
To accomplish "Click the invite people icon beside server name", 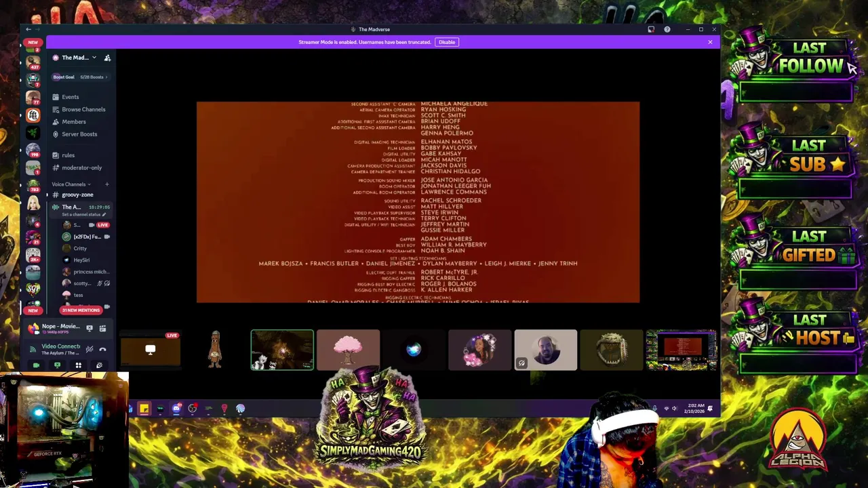I will (x=107, y=58).
